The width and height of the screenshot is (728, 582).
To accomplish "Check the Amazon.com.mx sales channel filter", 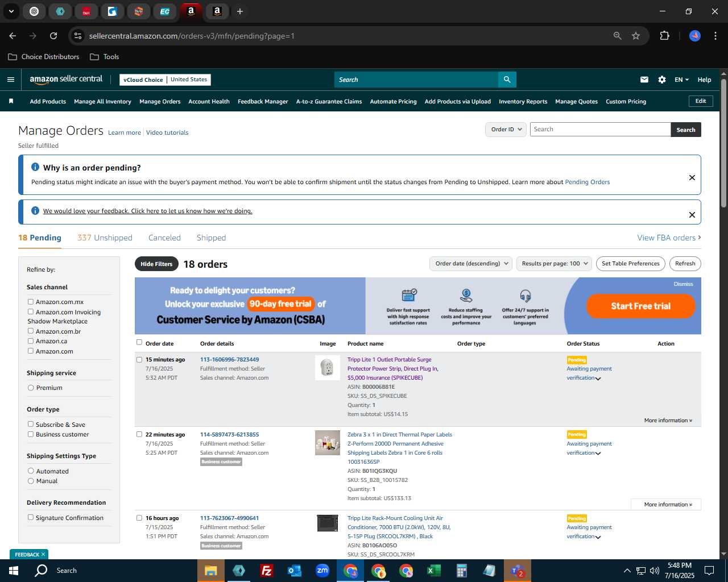I will tap(31, 302).
